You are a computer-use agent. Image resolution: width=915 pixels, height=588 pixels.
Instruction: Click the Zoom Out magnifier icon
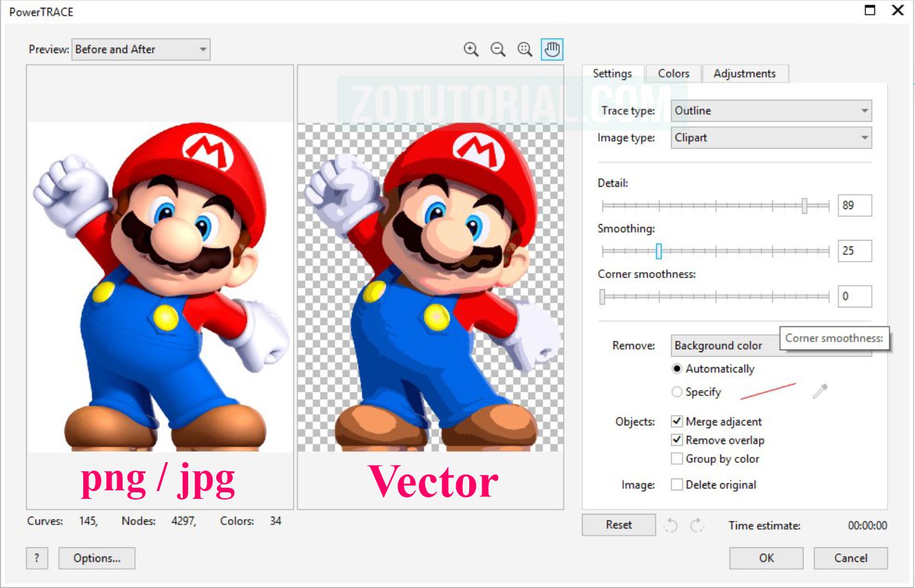pos(498,49)
